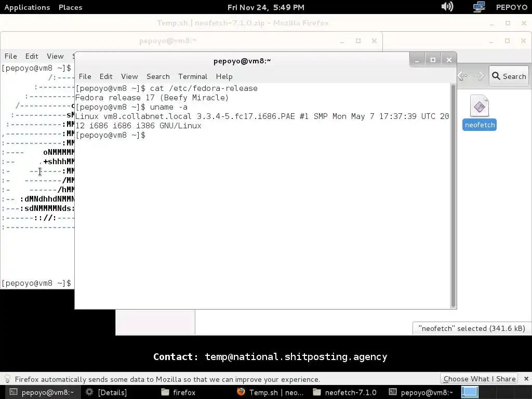This screenshot has width=532, height=399.
Task: Click the Choose What I Share button
Action: pyautogui.click(x=480, y=379)
